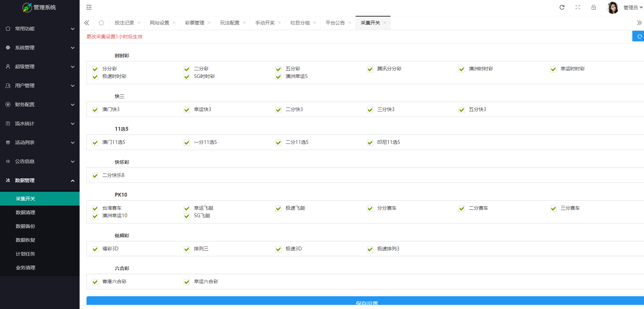Expand the 用户管理 menu arrow

click(x=73, y=86)
